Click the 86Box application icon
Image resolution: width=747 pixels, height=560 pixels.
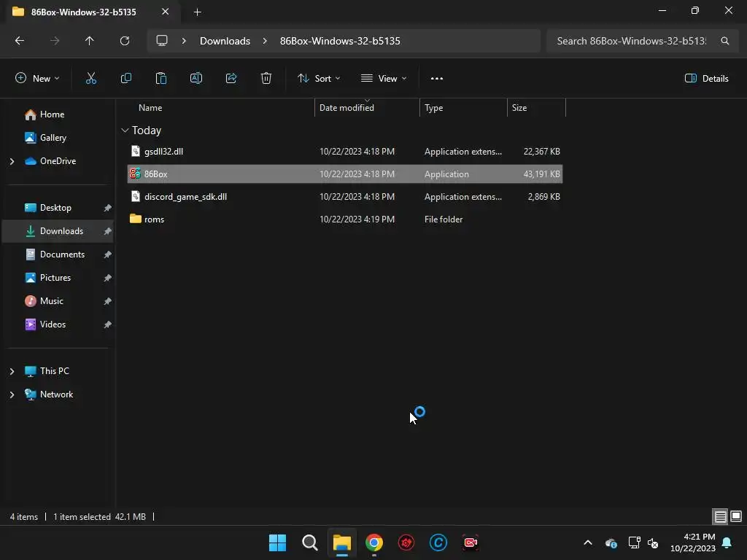point(135,174)
